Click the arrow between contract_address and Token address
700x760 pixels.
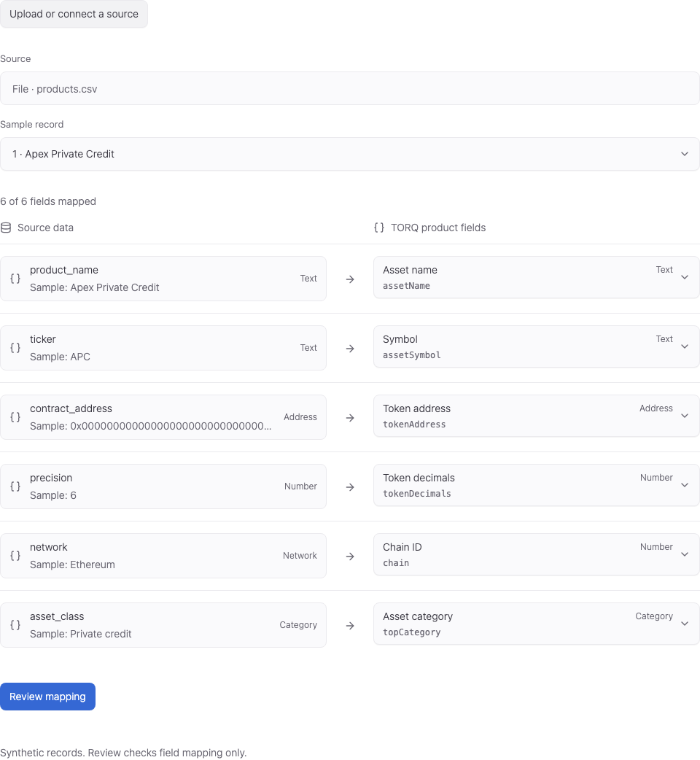click(x=350, y=418)
